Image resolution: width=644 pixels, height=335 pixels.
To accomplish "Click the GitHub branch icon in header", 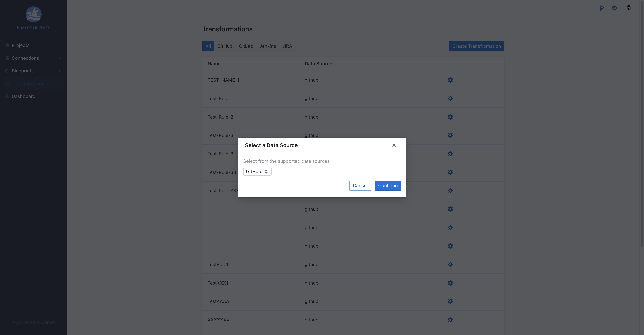I will 602,8.
